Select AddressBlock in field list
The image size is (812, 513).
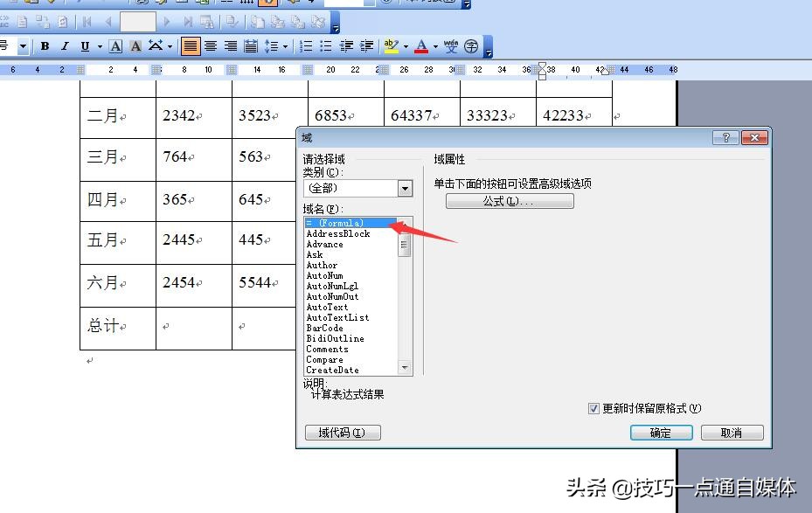tap(338, 233)
